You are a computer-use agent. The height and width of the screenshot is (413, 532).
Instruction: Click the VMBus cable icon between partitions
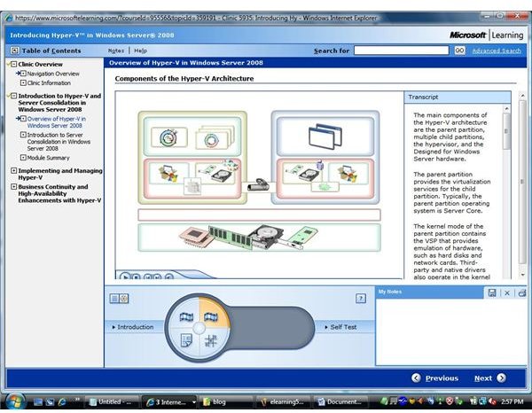(258, 185)
